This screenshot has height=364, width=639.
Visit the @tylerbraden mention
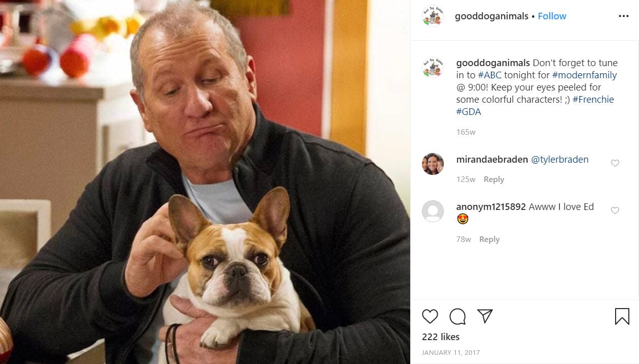pyautogui.click(x=560, y=160)
